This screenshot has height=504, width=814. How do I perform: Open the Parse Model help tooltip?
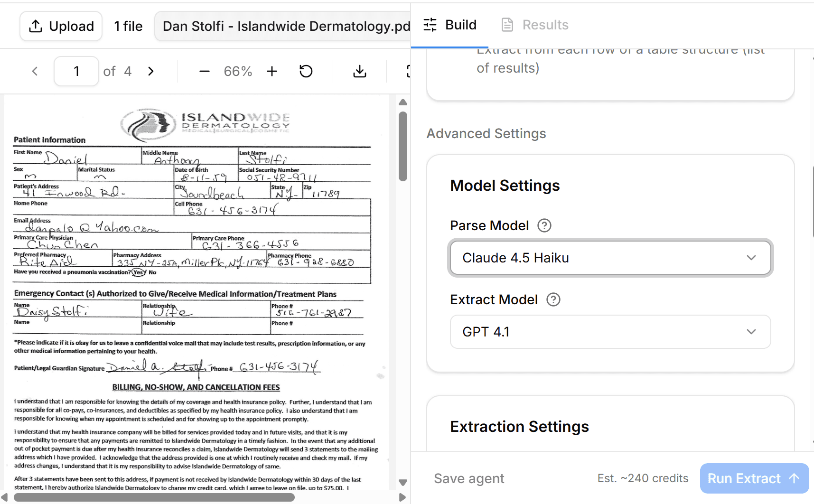[544, 225]
